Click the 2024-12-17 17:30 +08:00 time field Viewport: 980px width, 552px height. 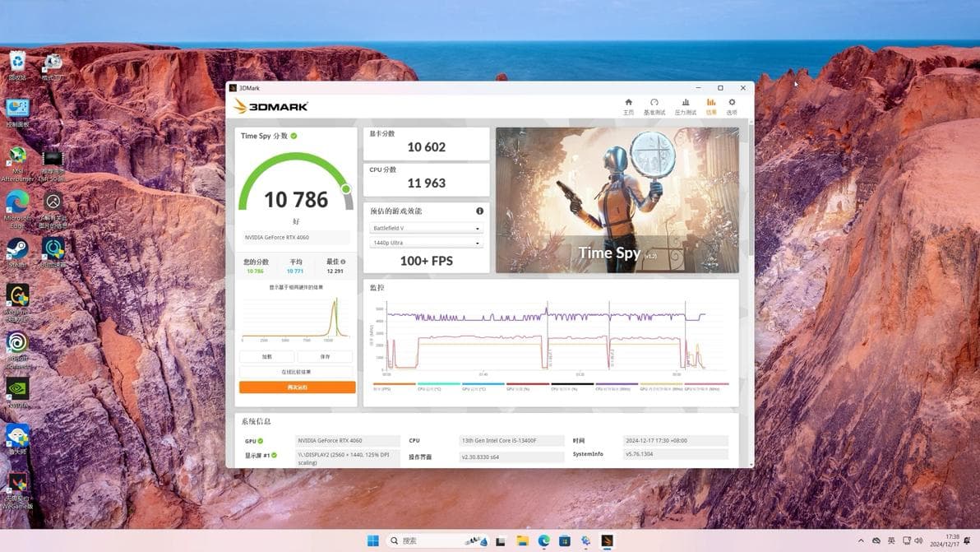coord(676,441)
